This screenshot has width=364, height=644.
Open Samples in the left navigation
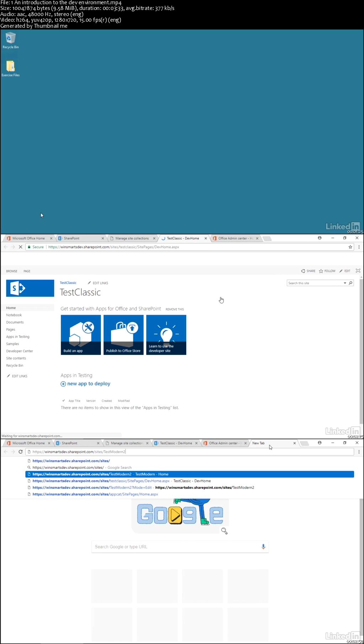point(12,344)
